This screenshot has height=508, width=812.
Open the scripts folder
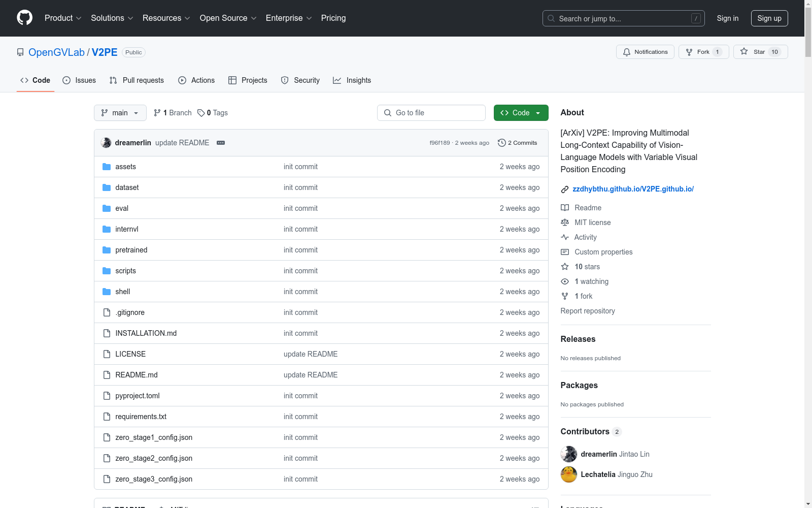(126, 271)
